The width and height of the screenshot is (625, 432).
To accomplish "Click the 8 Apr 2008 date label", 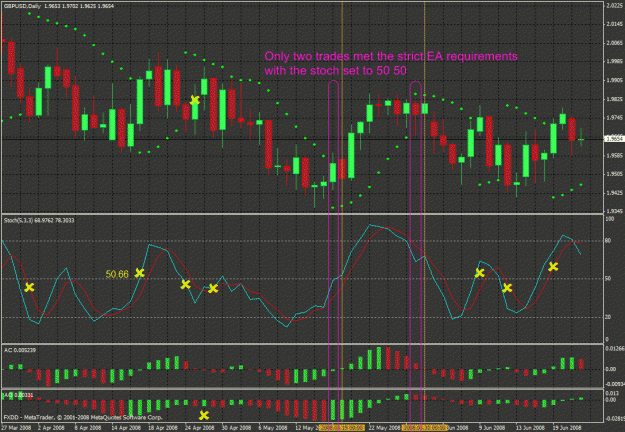I will tap(88, 428).
